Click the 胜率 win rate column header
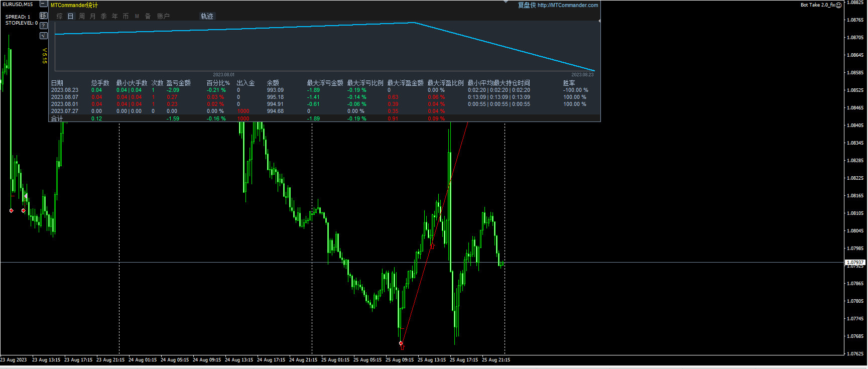 pos(569,83)
